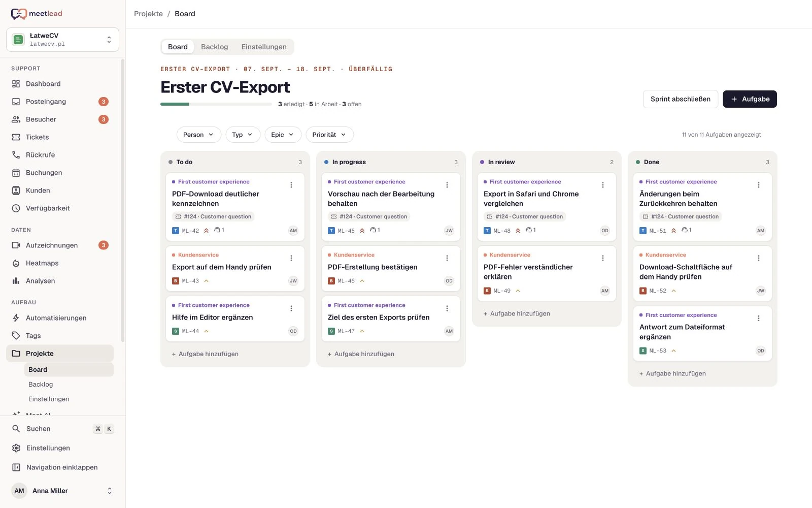The width and height of the screenshot is (812, 508).
Task: Switch to the Backlog tab
Action: 214,47
